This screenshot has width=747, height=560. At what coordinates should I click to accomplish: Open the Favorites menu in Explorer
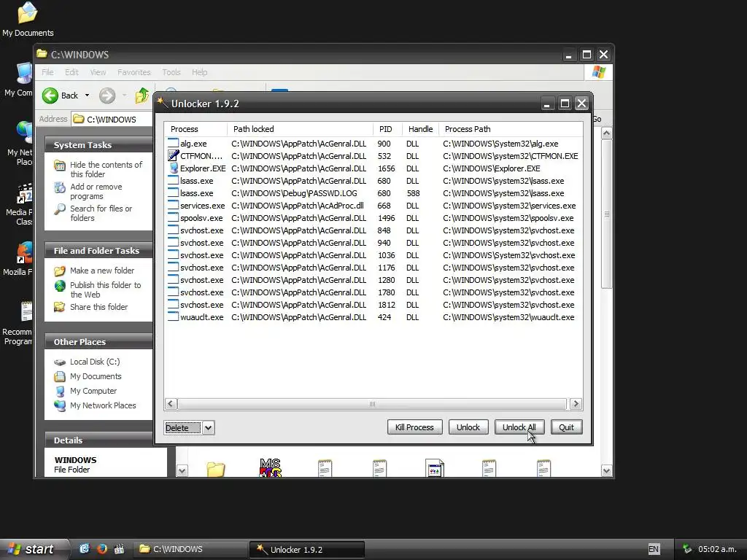[x=134, y=72]
